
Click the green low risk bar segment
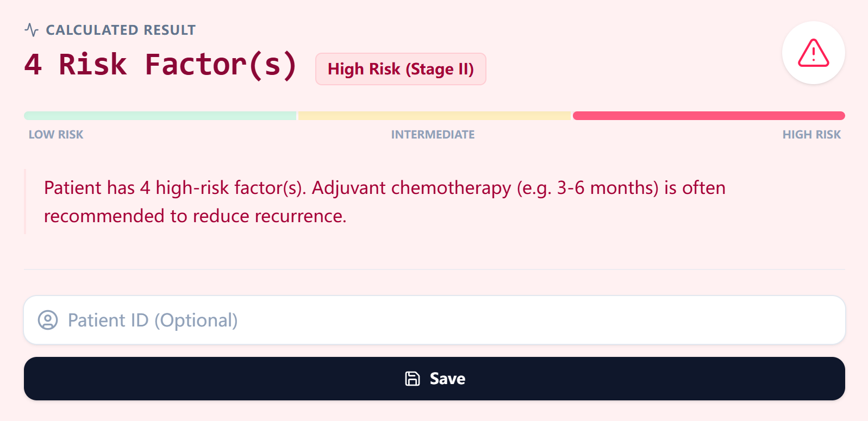point(160,116)
